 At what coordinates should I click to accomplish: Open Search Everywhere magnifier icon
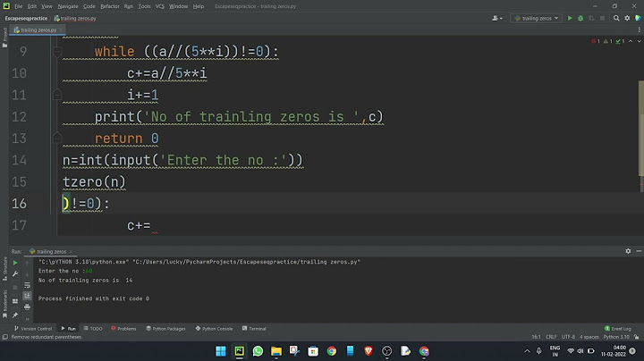(616, 18)
